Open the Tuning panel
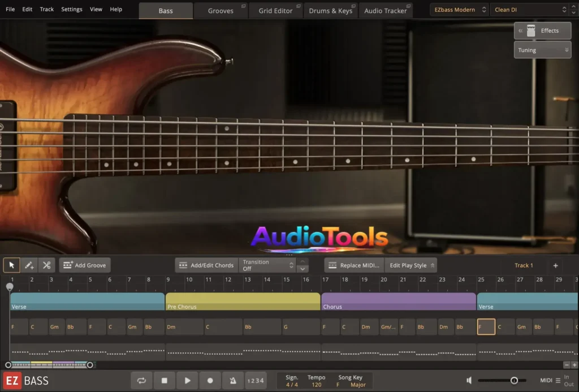This screenshot has width=579, height=392. pos(542,50)
